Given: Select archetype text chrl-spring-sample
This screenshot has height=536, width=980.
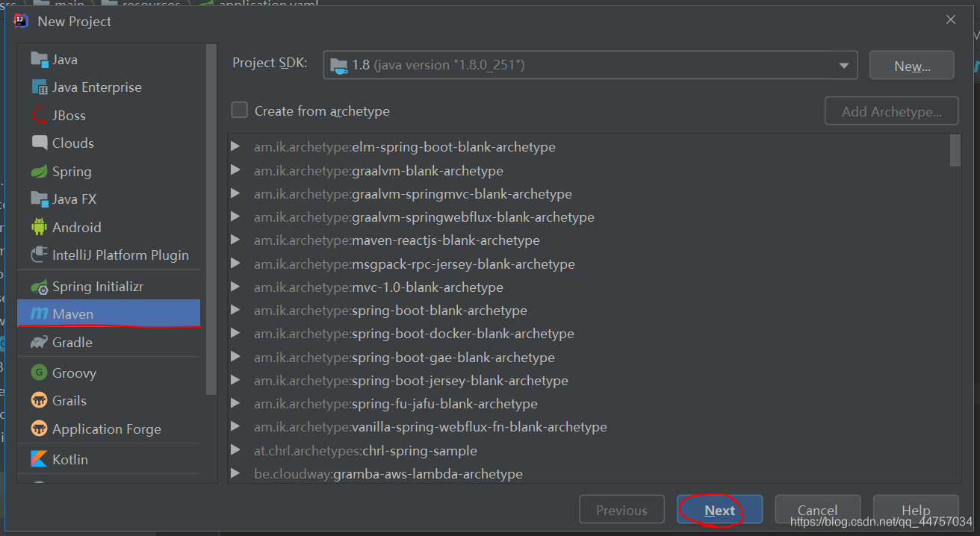Looking at the screenshot, I should pos(420,451).
